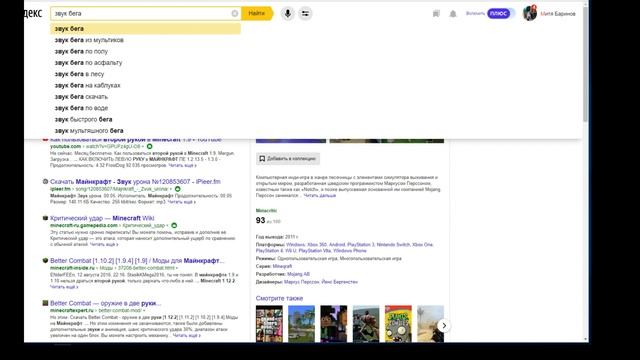Select suggestion 'звук бега по асфальту'
Image resolution: width=640 pixels, height=360 pixels.
pos(145,63)
